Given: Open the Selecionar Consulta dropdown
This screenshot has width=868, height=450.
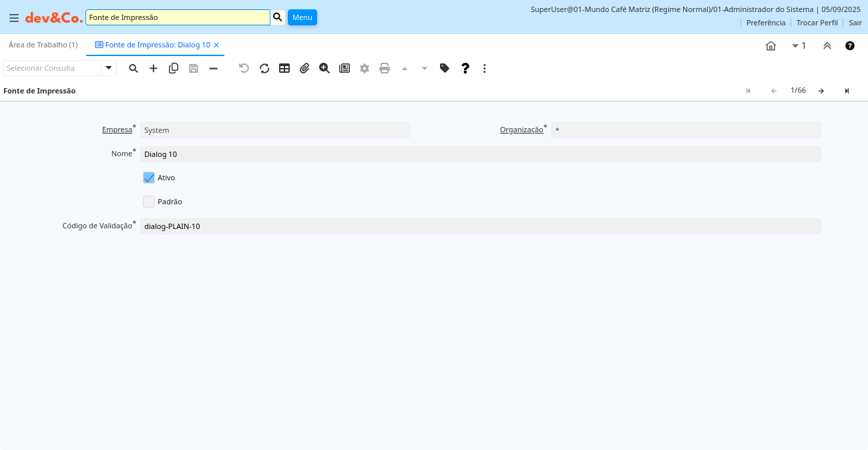Looking at the screenshot, I should pyautogui.click(x=109, y=68).
